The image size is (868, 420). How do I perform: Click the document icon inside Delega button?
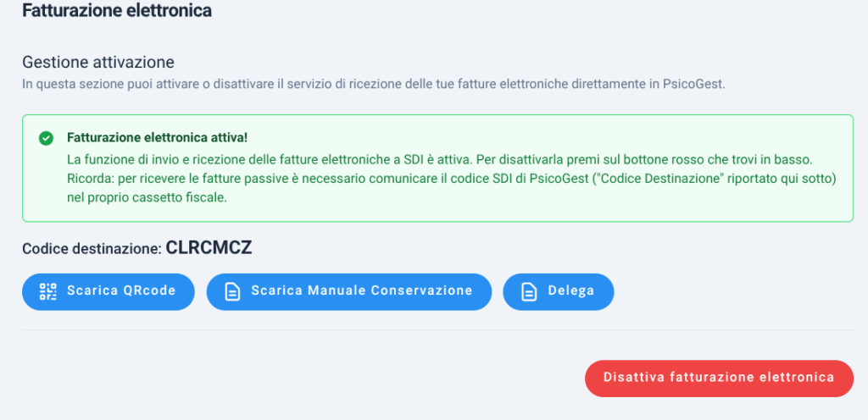(x=529, y=292)
